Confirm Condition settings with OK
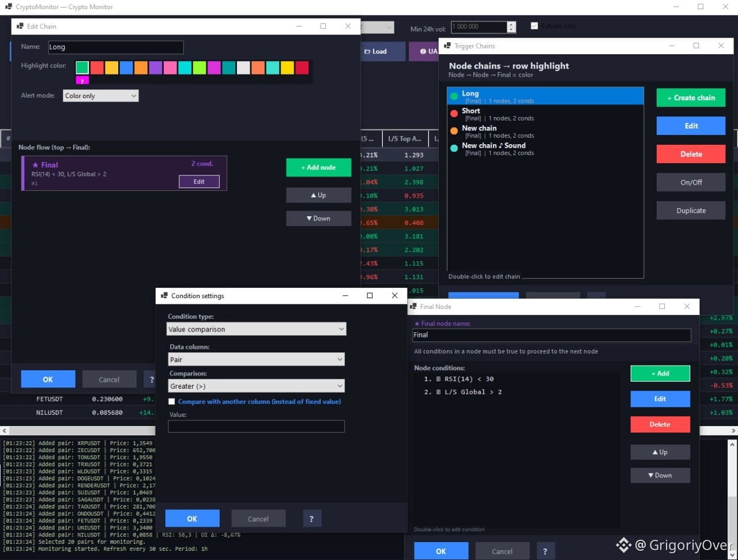The image size is (738, 560). coord(192,518)
